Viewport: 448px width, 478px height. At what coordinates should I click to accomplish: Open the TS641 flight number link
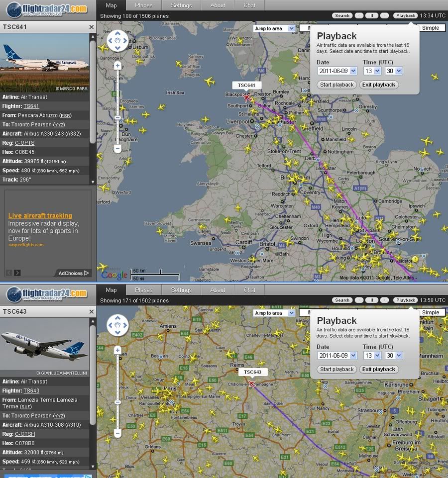31,106
